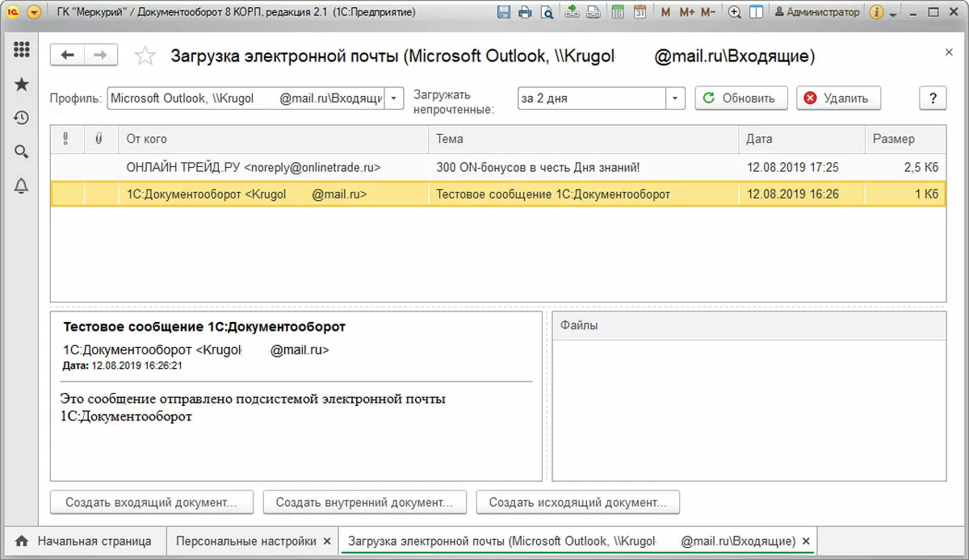Image resolution: width=969 pixels, height=560 pixels.
Task: Close the form with the top-right X
Action: [x=949, y=52]
